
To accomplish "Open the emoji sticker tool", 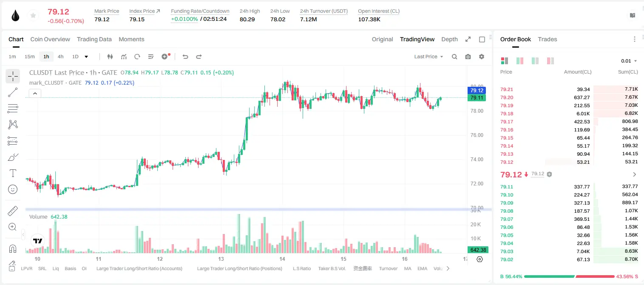I will (x=13, y=189).
